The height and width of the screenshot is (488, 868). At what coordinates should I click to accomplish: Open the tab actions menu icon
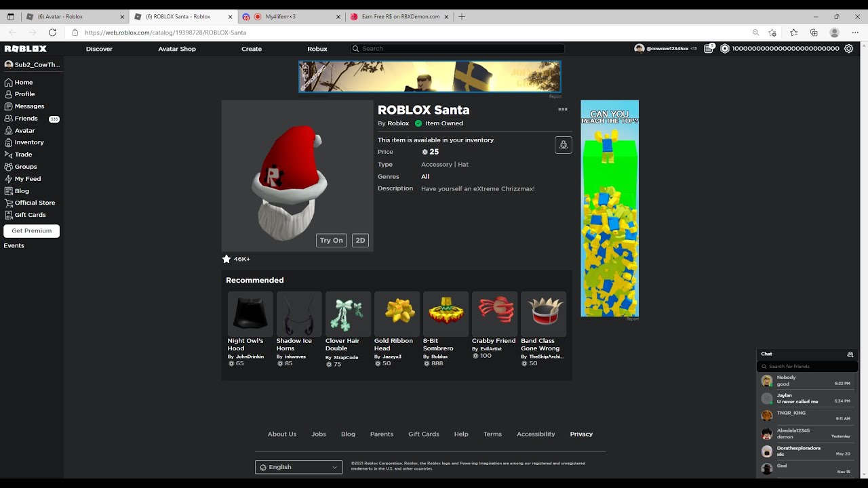pos(11,16)
